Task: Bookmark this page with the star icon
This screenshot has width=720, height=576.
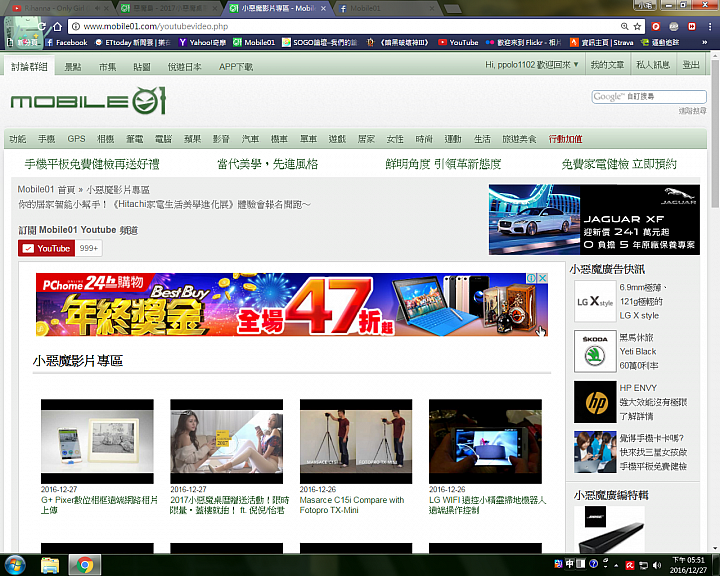Action: point(637,27)
